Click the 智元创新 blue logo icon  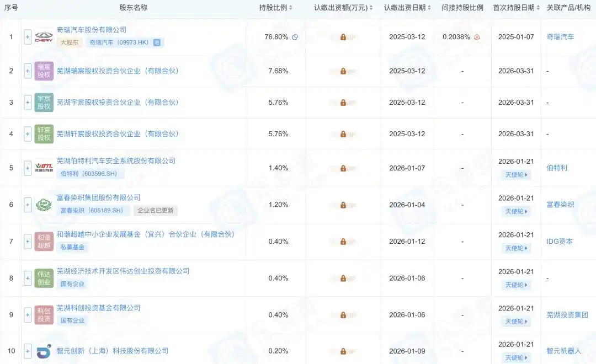pyautogui.click(x=44, y=351)
